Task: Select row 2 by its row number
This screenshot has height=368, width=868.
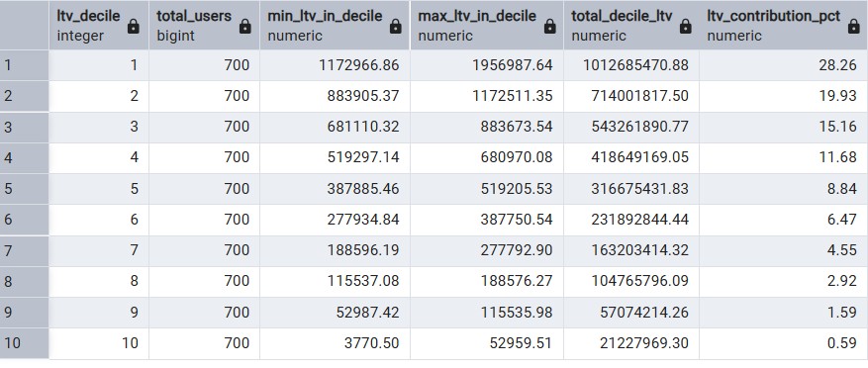Action: point(25,96)
